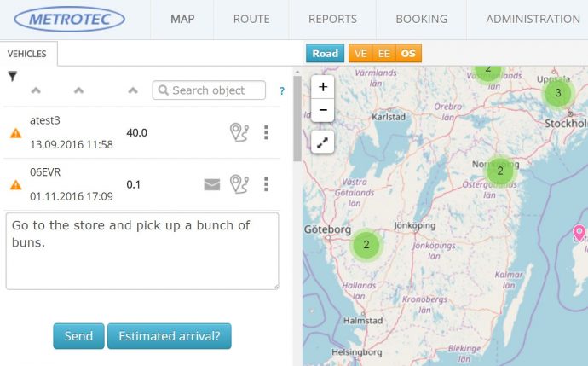Viewport: 588px width, 366px height.
Task: Click the help question mark icon
Action: coord(281,90)
